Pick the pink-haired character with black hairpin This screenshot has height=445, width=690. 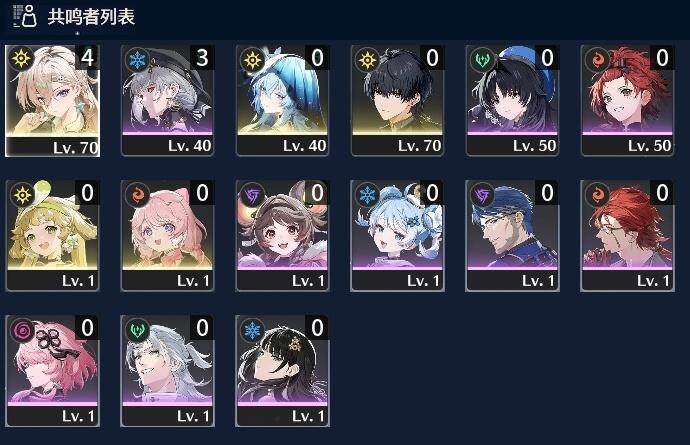[52, 371]
